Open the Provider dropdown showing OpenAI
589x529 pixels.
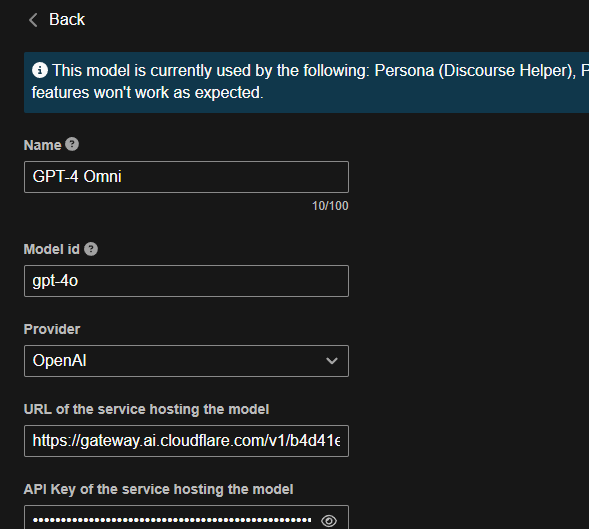pyautogui.click(x=186, y=361)
